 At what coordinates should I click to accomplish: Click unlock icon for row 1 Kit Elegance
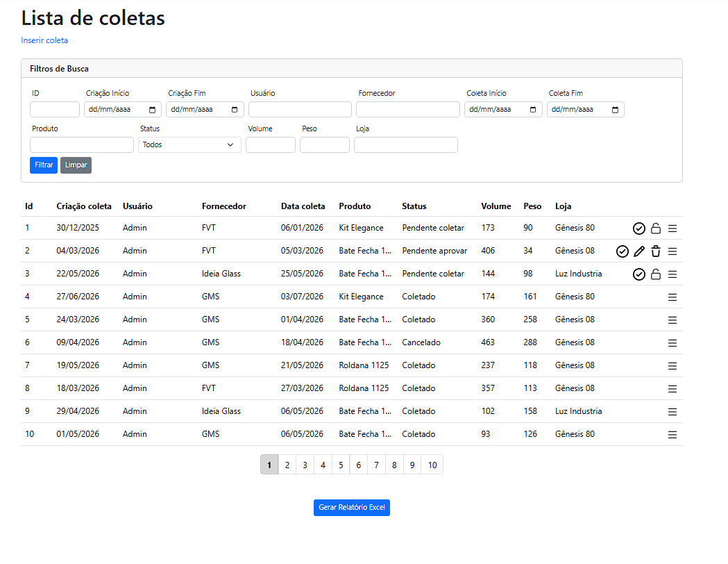tap(656, 228)
